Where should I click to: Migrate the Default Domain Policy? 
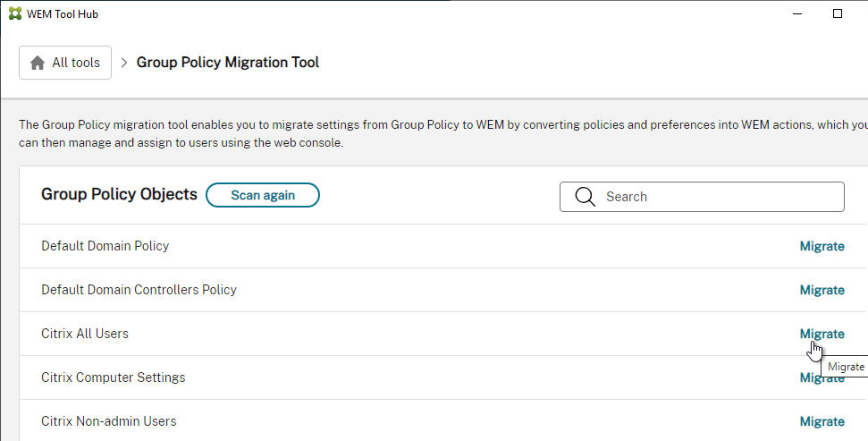click(x=822, y=246)
